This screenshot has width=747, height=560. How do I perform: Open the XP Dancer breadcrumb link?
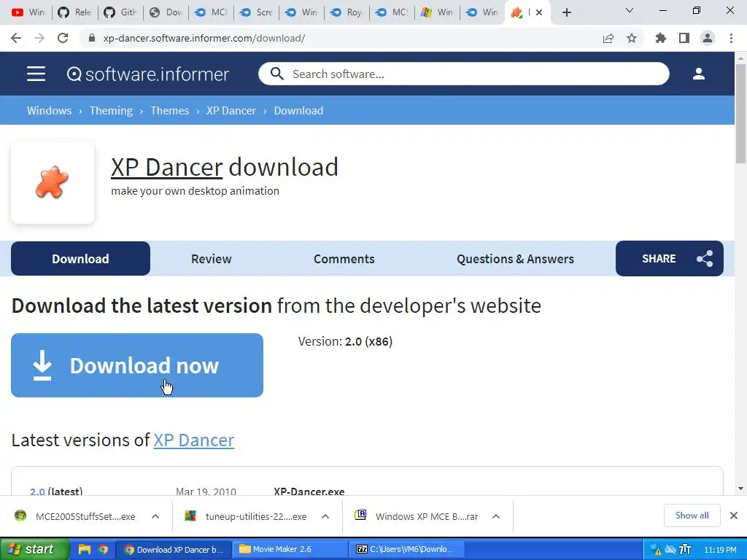pos(231,111)
